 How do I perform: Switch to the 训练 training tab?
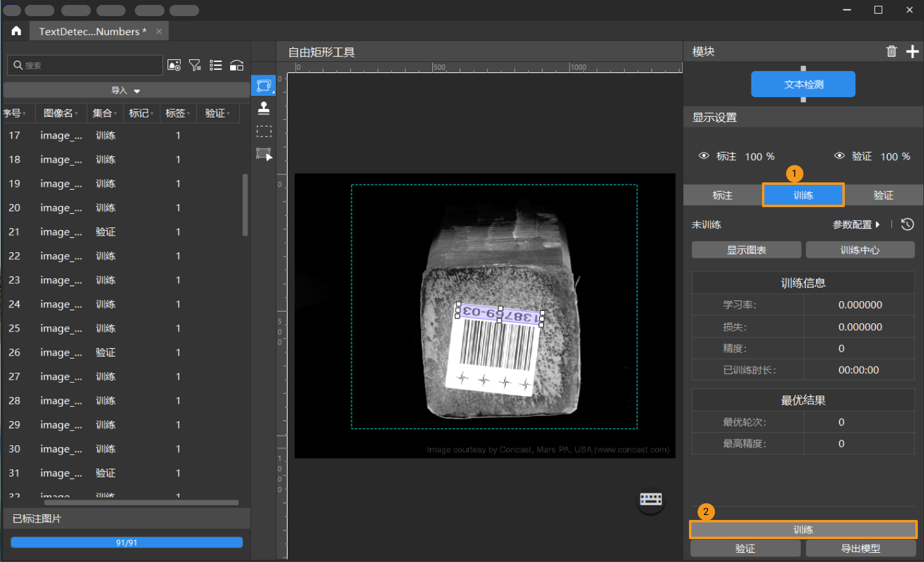pos(803,195)
